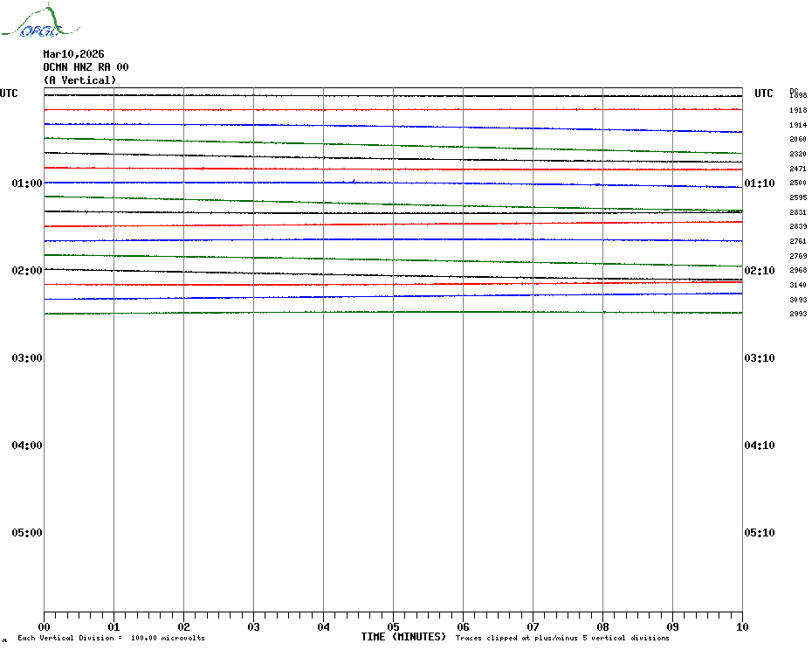
Task: Click the Traces clipped footer note
Action: (562, 638)
